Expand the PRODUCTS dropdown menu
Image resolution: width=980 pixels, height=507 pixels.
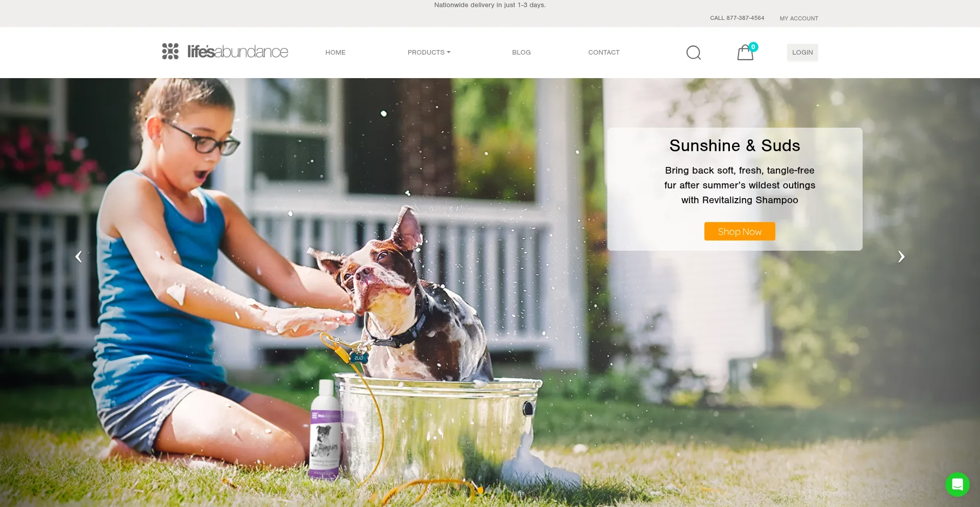coord(429,53)
